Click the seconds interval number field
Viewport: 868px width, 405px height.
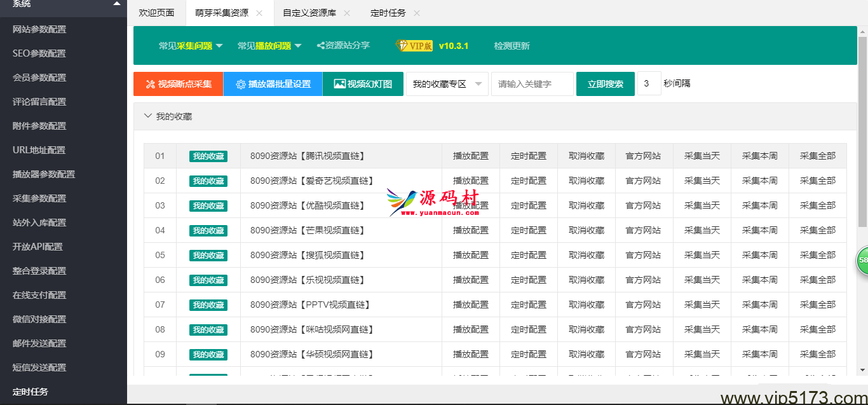pos(649,84)
